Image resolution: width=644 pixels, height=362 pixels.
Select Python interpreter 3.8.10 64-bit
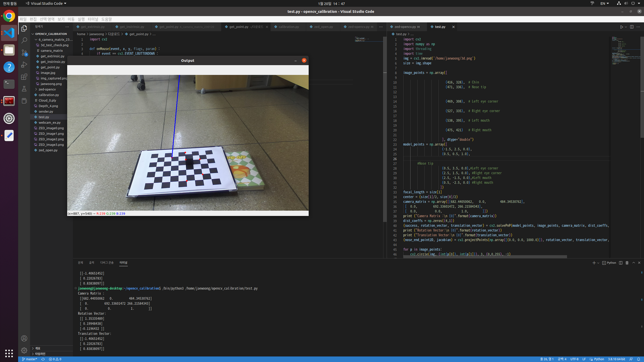coord(616,359)
